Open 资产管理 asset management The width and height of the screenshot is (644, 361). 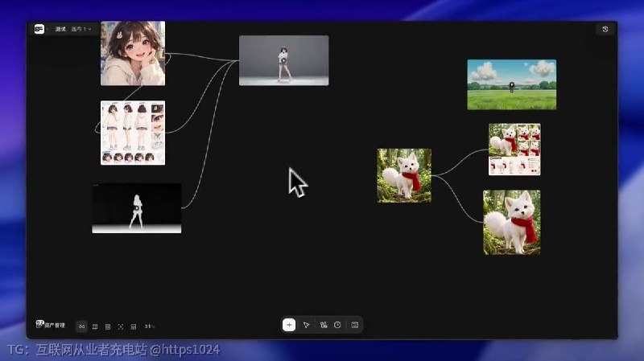coord(51,325)
